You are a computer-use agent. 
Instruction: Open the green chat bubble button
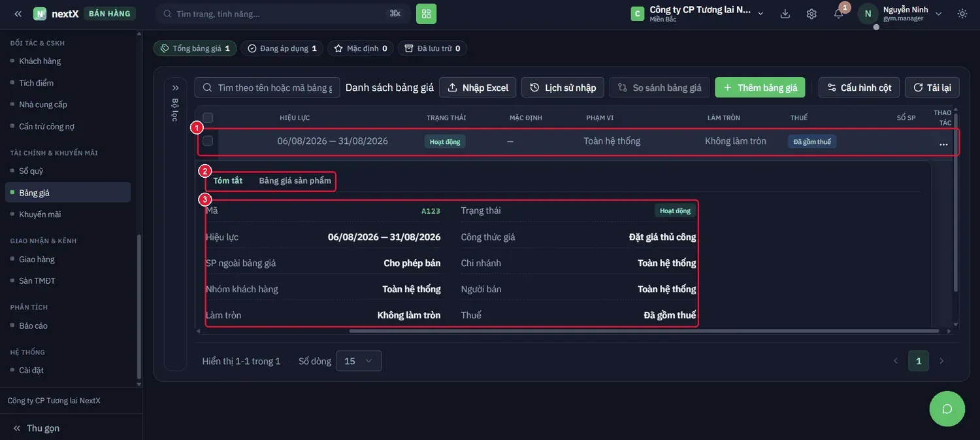coord(947,409)
